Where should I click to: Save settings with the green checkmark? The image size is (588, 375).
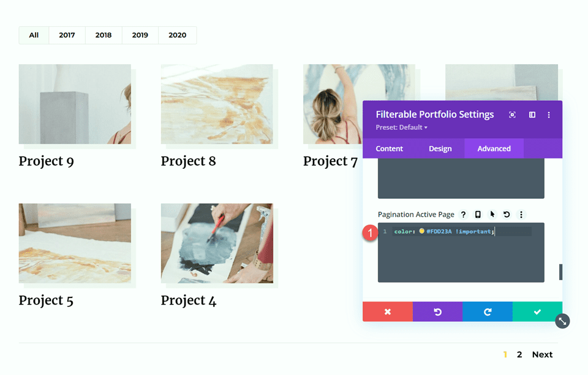[538, 311]
